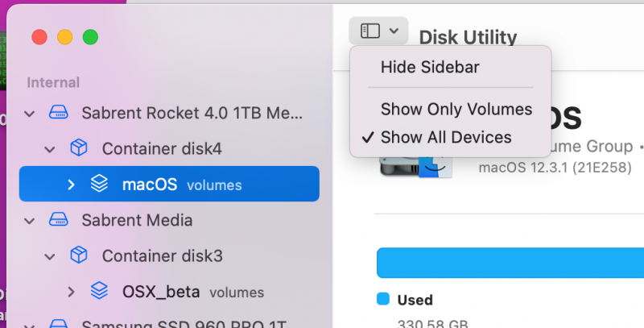Click the macOS volumes stack icon
Screen dimensions: 644x328
(99, 185)
